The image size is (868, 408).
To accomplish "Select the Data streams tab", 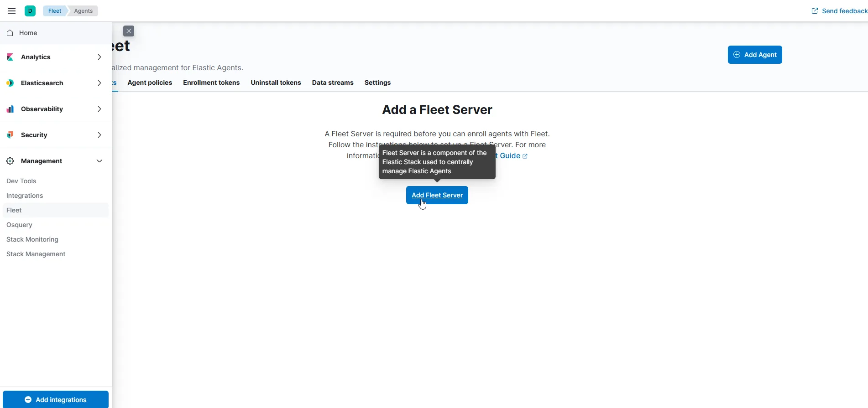I will pos(333,83).
